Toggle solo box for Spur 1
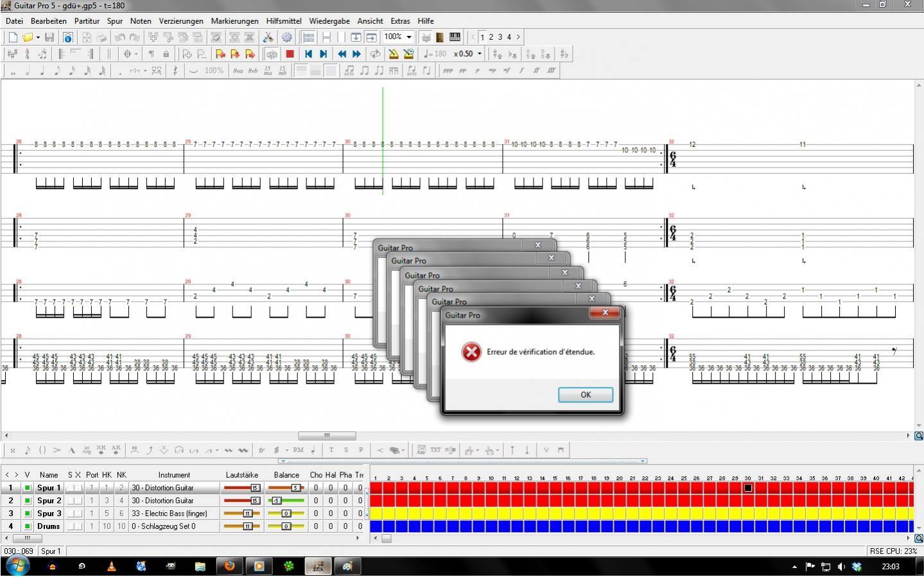This screenshot has height=577, width=924. [x=71, y=488]
